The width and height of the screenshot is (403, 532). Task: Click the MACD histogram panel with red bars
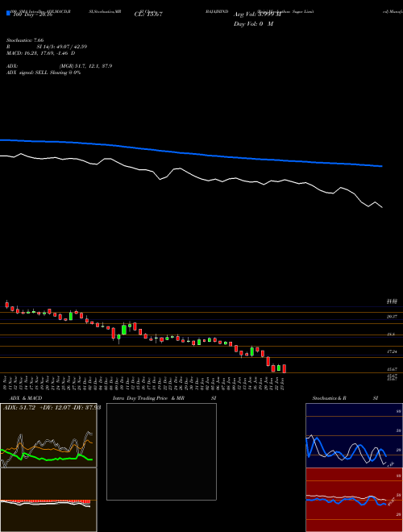[48, 500]
